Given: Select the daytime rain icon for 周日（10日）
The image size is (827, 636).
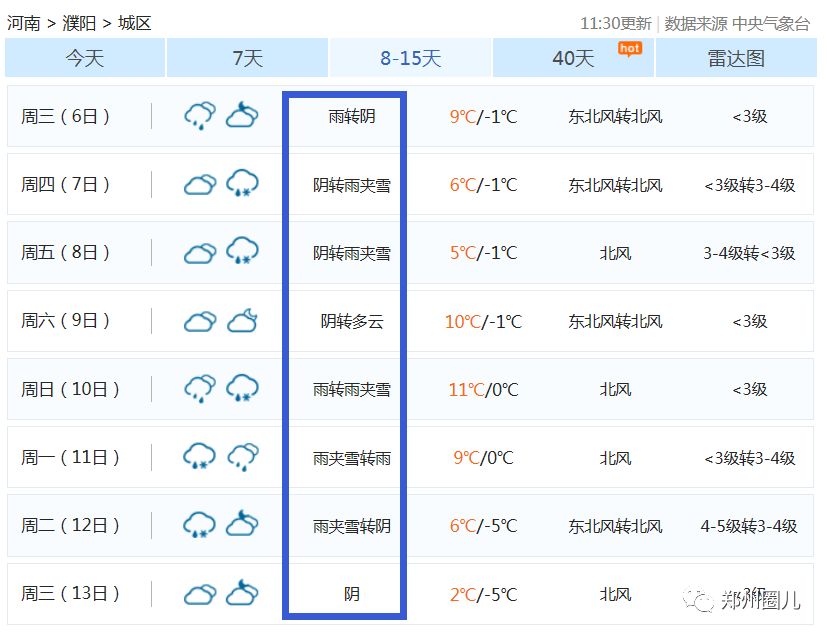Looking at the screenshot, I should 200,389.
